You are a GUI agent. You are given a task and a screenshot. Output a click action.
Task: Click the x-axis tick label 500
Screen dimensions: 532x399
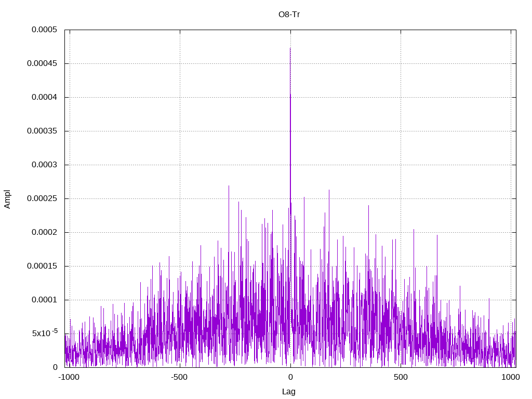[401, 377]
